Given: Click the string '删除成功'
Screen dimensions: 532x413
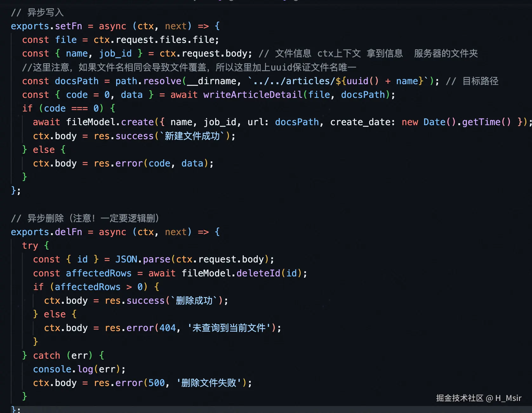Looking at the screenshot, I should click(194, 301).
